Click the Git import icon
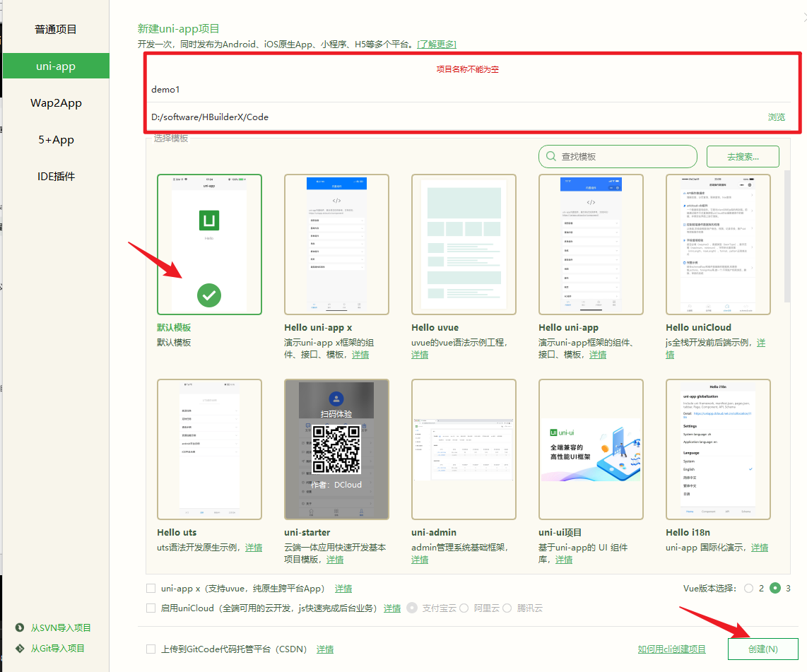Screen dimensions: 807x672 (20, 649)
